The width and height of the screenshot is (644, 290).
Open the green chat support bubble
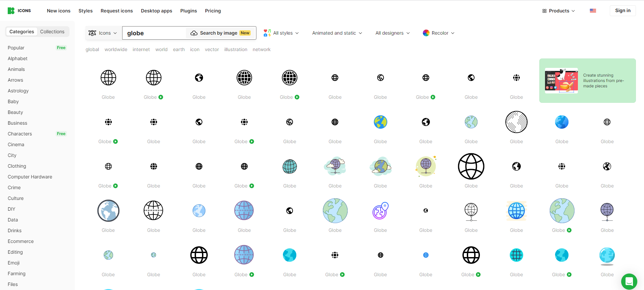pos(629,281)
